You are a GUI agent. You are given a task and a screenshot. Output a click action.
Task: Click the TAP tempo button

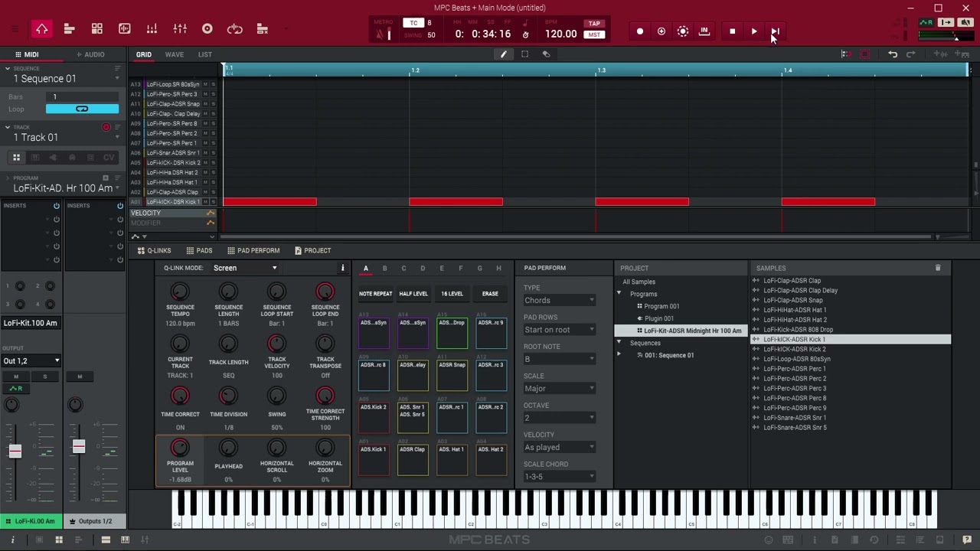coord(594,24)
